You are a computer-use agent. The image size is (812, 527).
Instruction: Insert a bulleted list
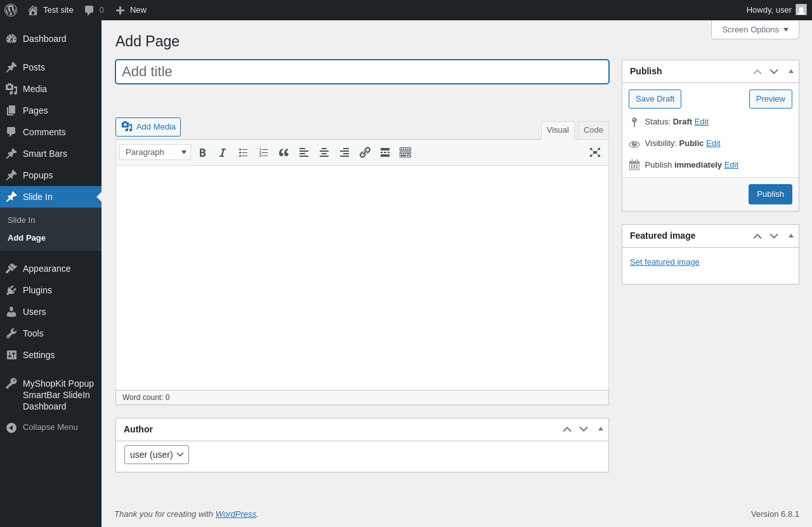pyautogui.click(x=243, y=152)
